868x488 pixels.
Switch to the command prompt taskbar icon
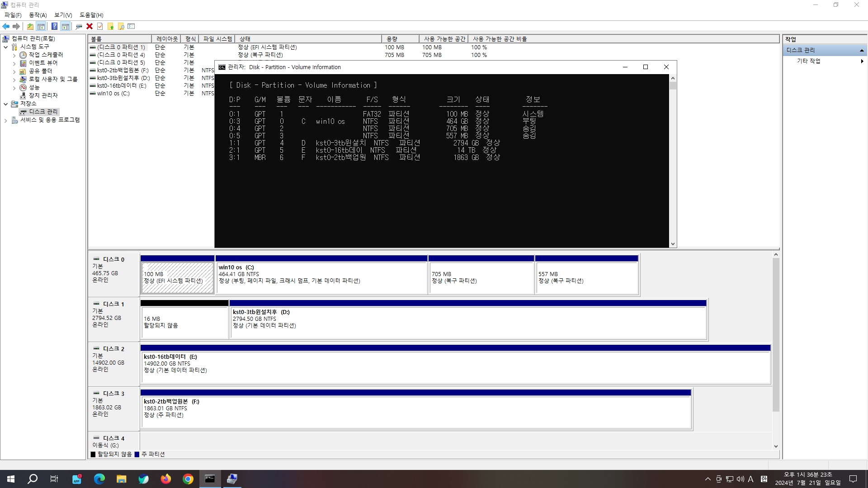[x=210, y=479]
